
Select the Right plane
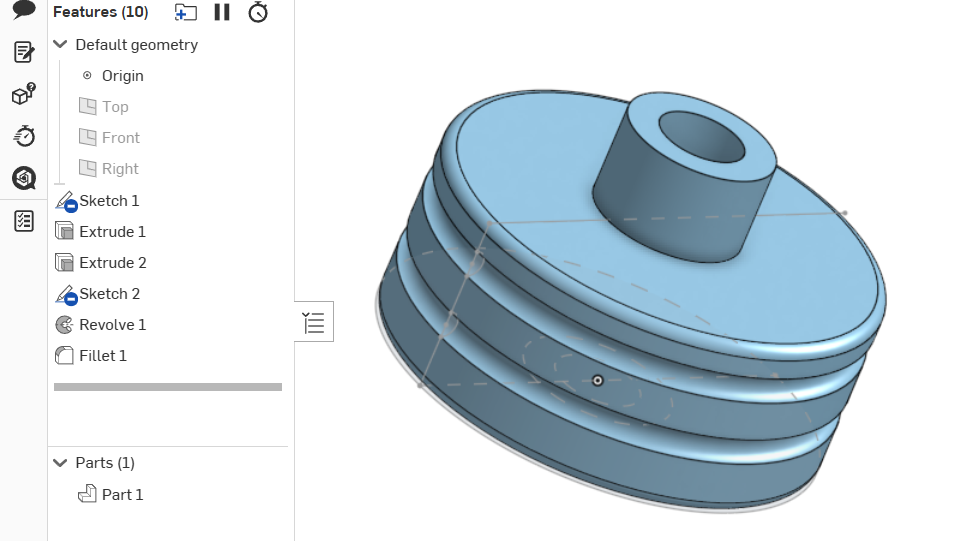(120, 169)
